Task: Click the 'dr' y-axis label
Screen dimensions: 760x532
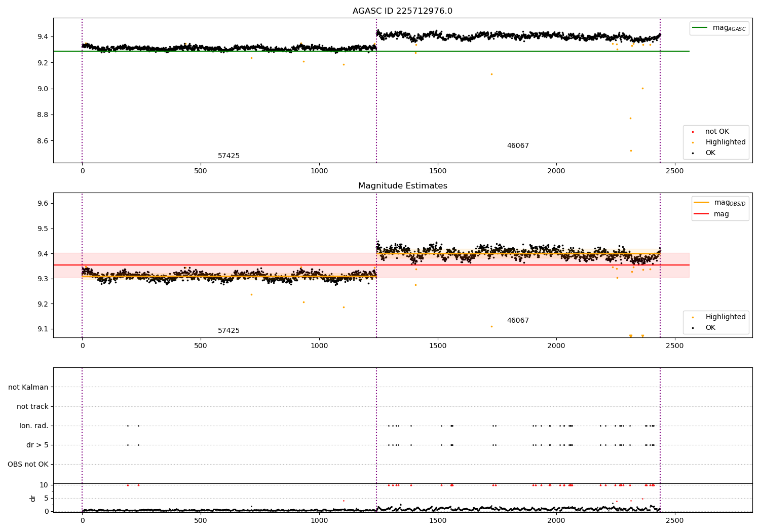Action: pyautogui.click(x=33, y=498)
